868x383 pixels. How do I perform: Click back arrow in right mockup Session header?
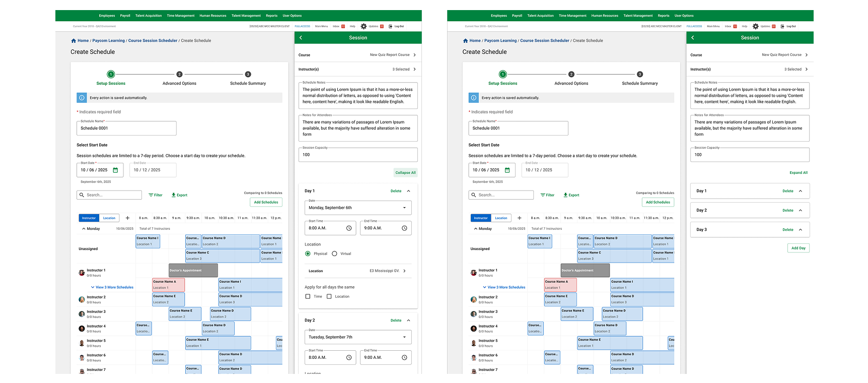pyautogui.click(x=693, y=38)
